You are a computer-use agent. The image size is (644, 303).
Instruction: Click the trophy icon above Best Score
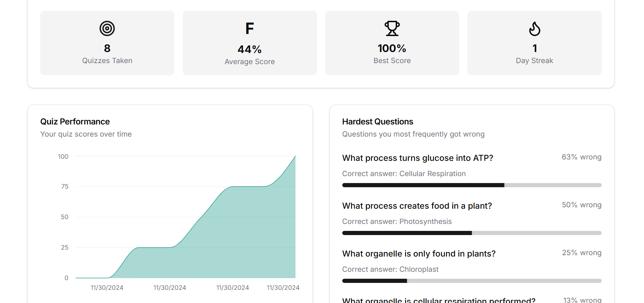click(x=392, y=28)
